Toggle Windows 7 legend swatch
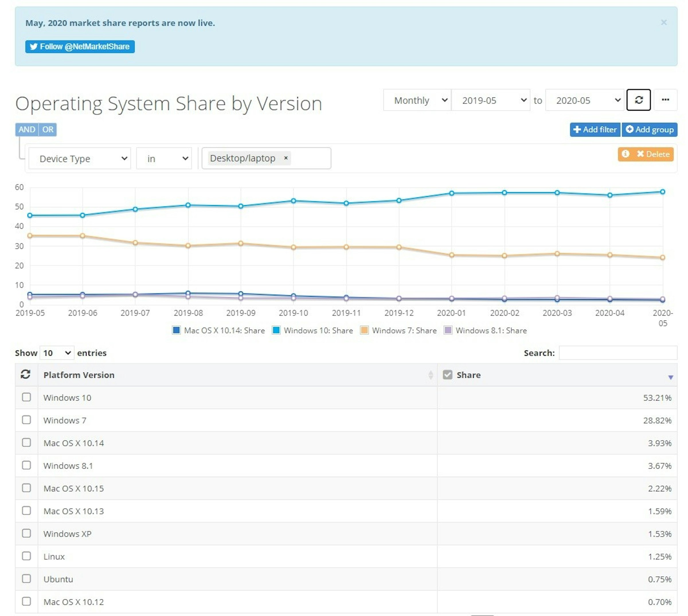Viewport: 688px width, 616px height. (x=364, y=330)
